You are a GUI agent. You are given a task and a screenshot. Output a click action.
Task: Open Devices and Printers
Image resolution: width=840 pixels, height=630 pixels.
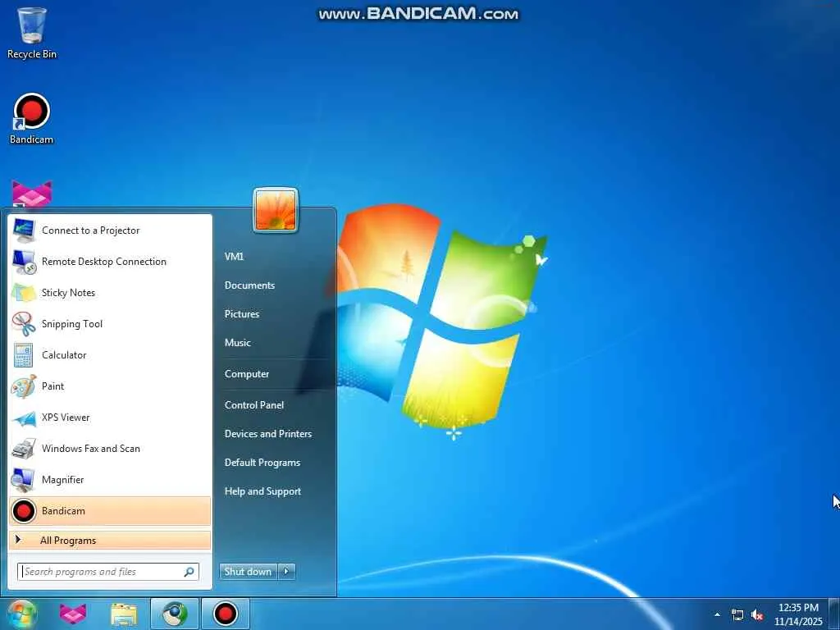point(268,434)
